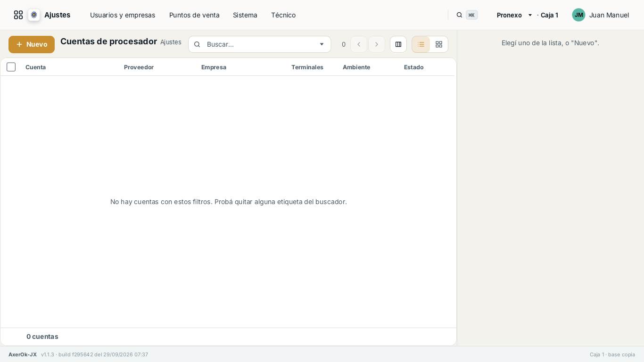Expand the search filter options arrow
The width and height of the screenshot is (644, 362).
point(322,44)
